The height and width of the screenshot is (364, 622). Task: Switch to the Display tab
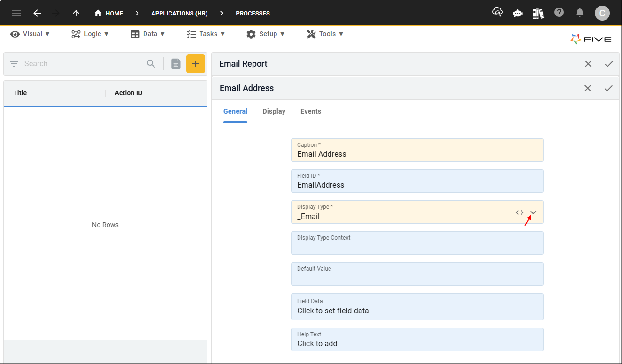(274, 111)
